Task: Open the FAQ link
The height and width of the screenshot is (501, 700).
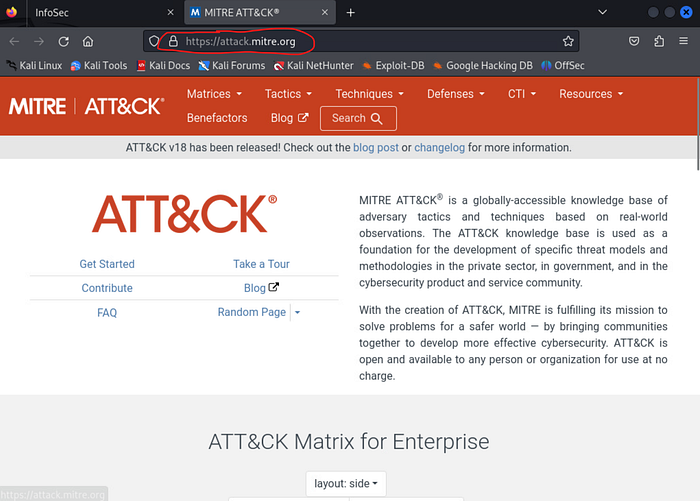Action: 107,313
